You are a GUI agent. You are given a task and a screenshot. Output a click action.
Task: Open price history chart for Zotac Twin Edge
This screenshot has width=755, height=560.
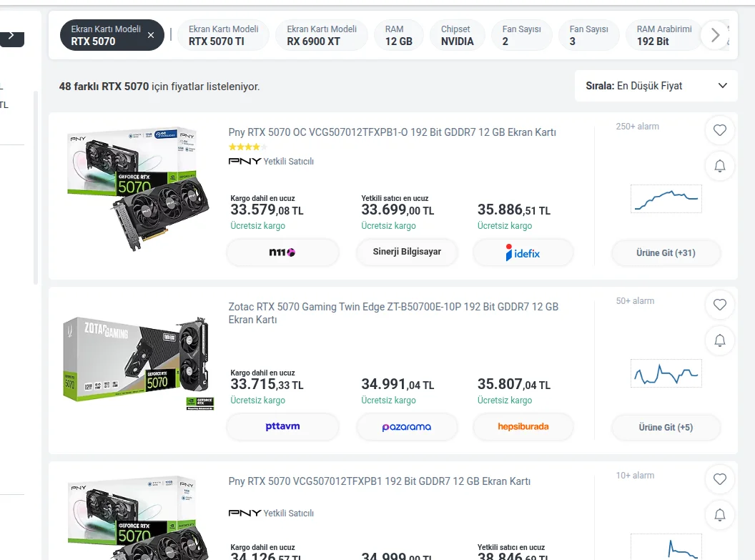(666, 373)
